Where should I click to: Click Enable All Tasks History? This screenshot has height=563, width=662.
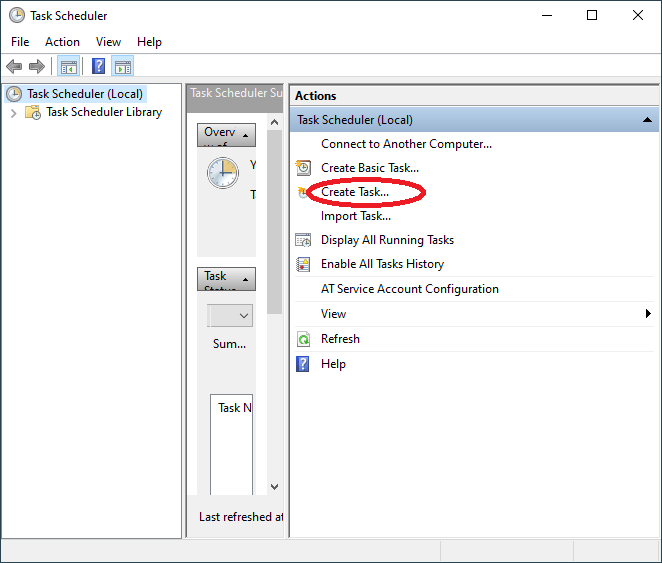click(x=382, y=264)
